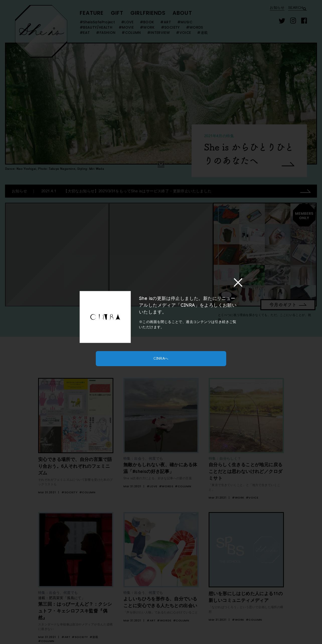Select the #EAT tag
The height and width of the screenshot is (644, 322).
pos(85,33)
